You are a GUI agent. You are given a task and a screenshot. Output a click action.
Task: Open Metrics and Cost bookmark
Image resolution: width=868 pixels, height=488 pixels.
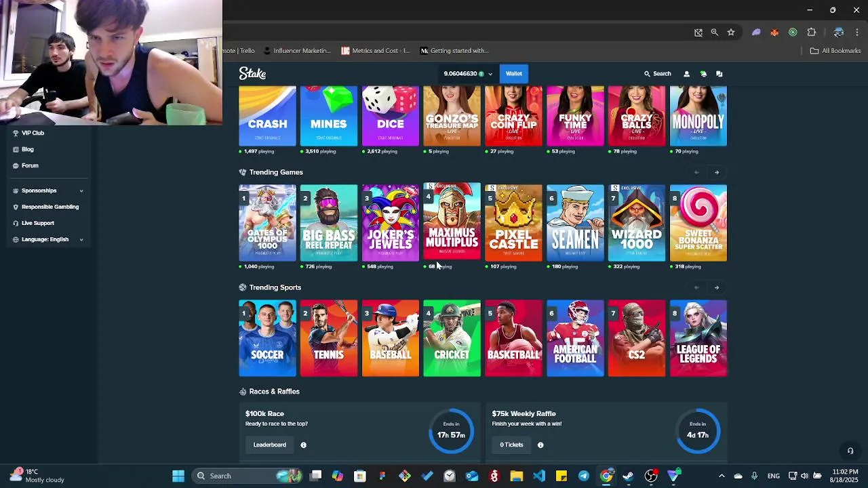375,51
